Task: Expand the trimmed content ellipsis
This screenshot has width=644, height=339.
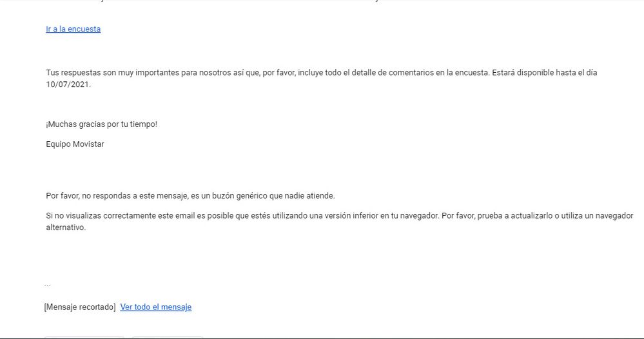Action: (x=47, y=284)
